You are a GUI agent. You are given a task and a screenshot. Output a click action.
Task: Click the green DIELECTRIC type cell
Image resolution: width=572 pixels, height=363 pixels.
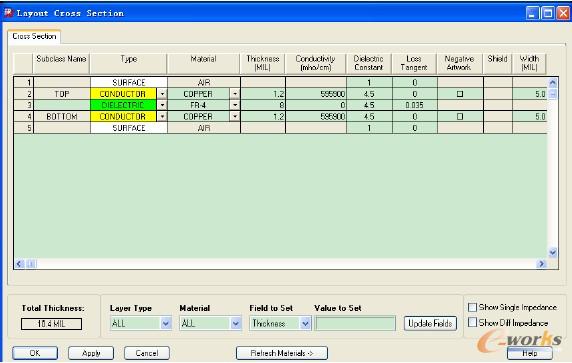click(x=123, y=105)
